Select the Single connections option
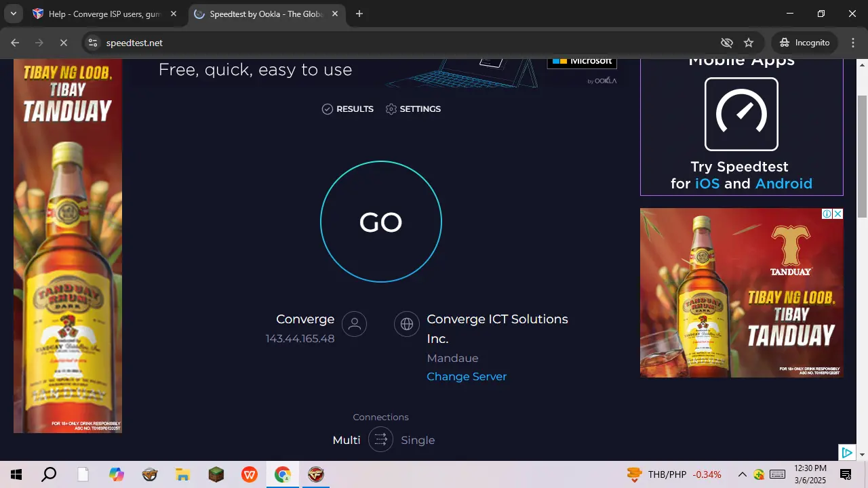868x488 pixels. click(418, 441)
